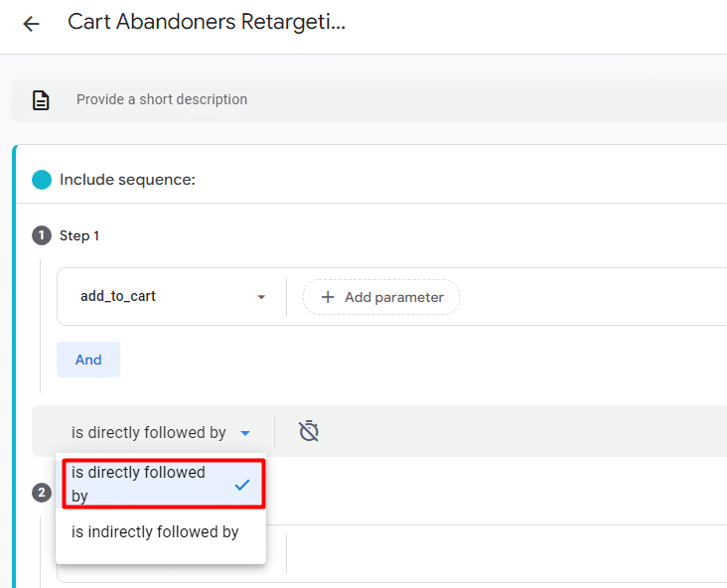Click the add_to_cart dropdown arrow
Screen dimensions: 727x588
(261, 297)
